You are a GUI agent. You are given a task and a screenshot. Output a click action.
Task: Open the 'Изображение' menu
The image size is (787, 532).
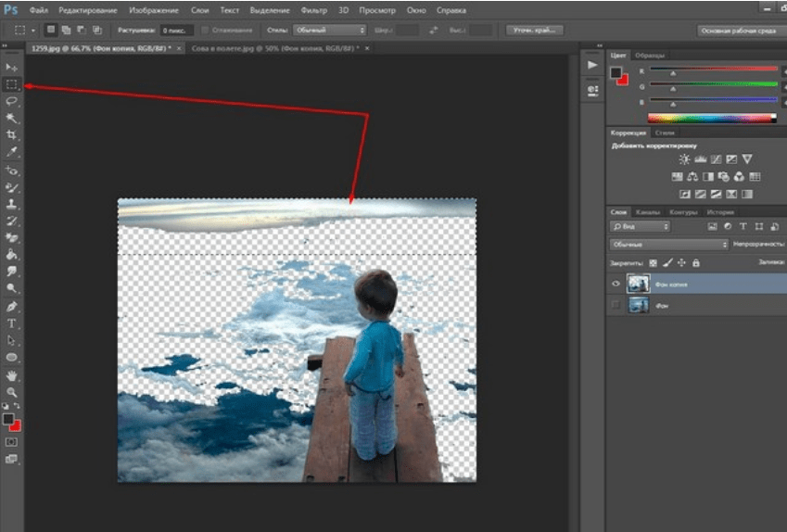[154, 10]
